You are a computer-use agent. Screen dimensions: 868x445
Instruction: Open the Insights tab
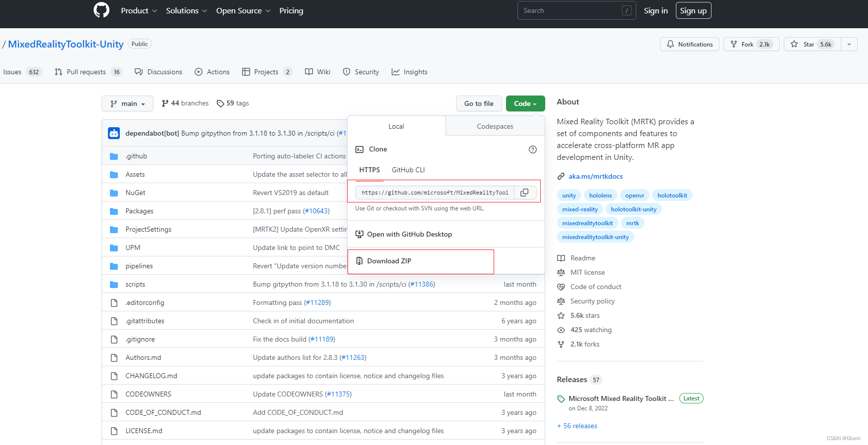(409, 72)
